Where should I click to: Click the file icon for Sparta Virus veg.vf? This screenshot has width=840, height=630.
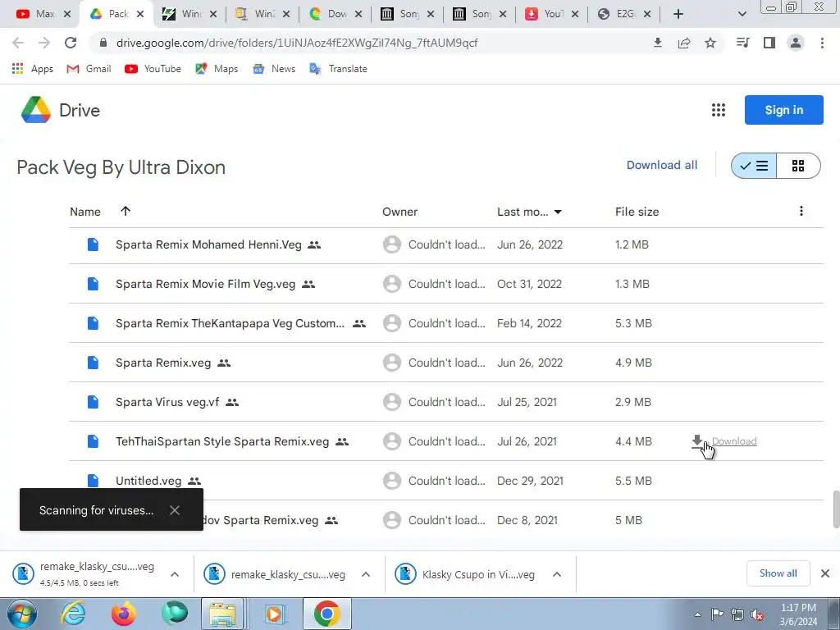[93, 402]
